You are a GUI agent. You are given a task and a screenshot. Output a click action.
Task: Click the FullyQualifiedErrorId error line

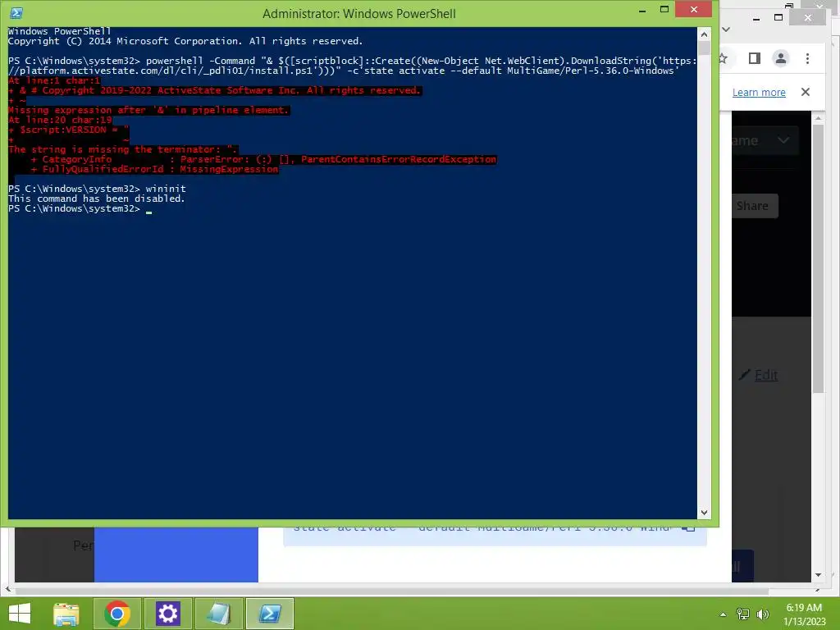[154, 169]
